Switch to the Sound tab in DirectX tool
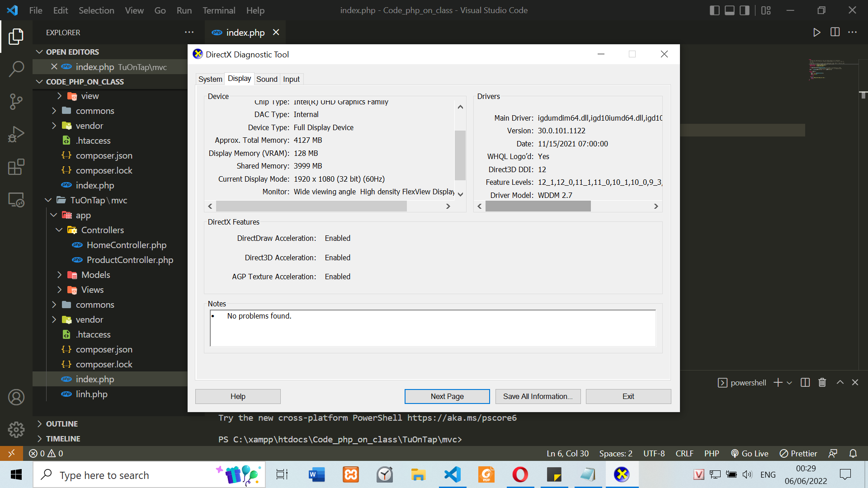Image resolution: width=868 pixels, height=488 pixels. pyautogui.click(x=267, y=79)
